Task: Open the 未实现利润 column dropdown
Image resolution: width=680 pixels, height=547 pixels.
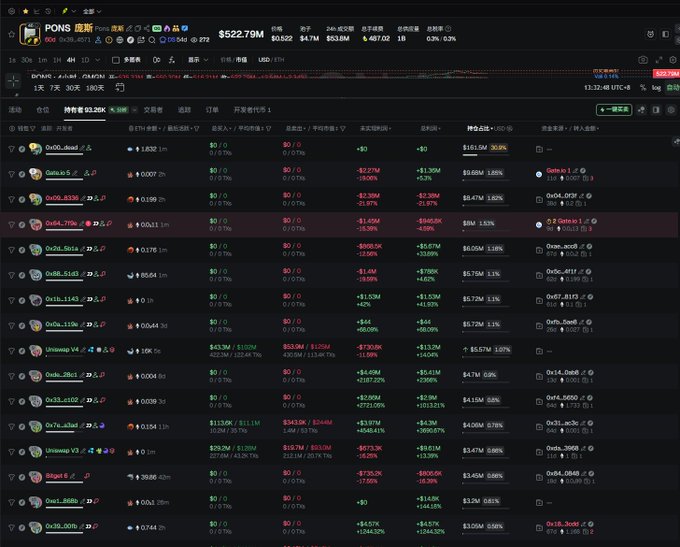Action: coord(376,128)
